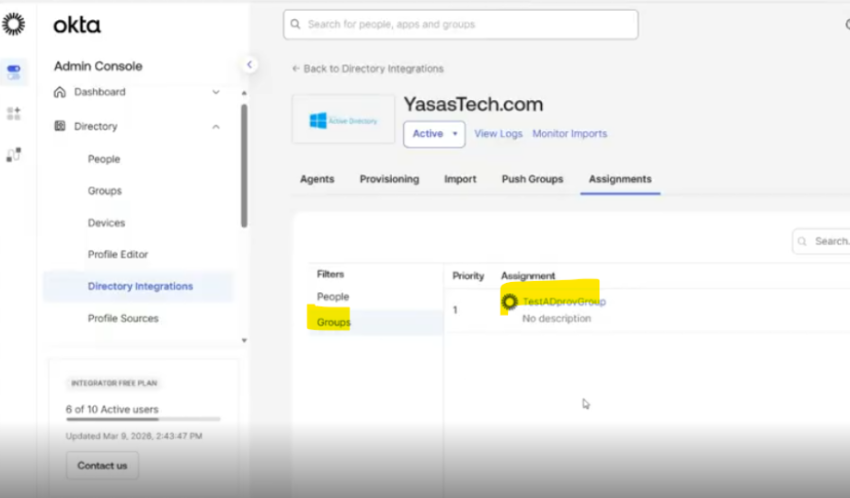The height and width of the screenshot is (498, 850).
Task: Click the people, apps and groups search field
Action: 460,24
